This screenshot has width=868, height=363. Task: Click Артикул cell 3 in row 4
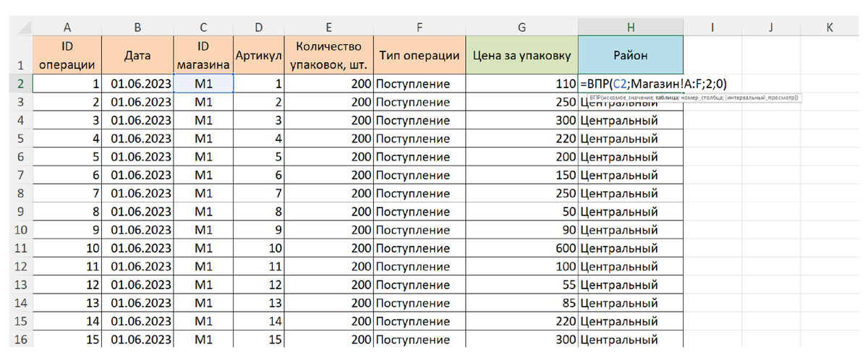click(x=259, y=121)
